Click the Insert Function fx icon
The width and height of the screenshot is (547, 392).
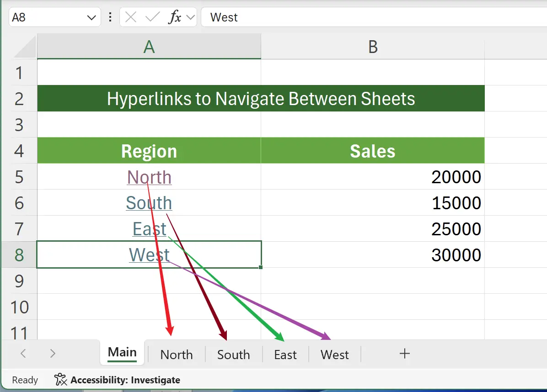[x=176, y=17]
